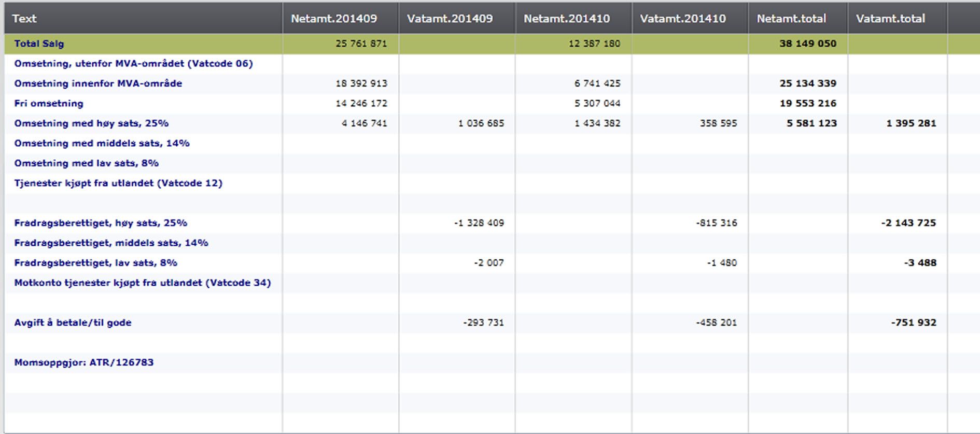The image size is (980, 434).
Task: Open the Total Salg row link
Action: [x=39, y=44]
